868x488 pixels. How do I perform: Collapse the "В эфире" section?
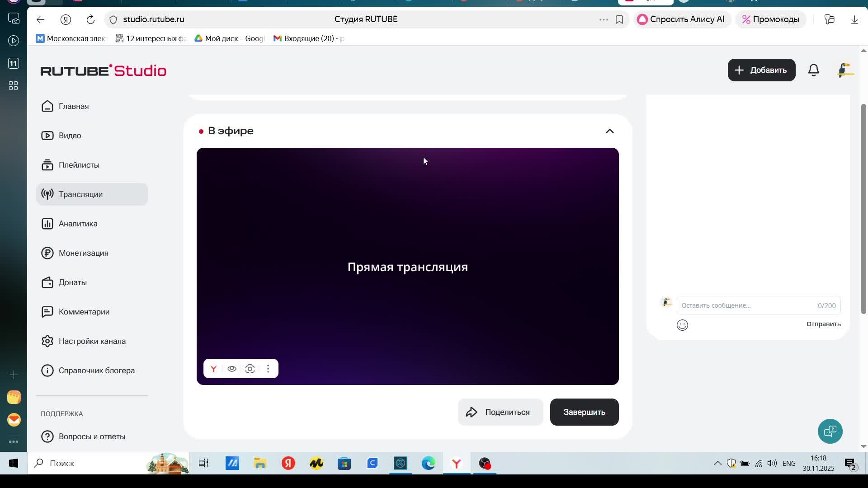click(609, 131)
